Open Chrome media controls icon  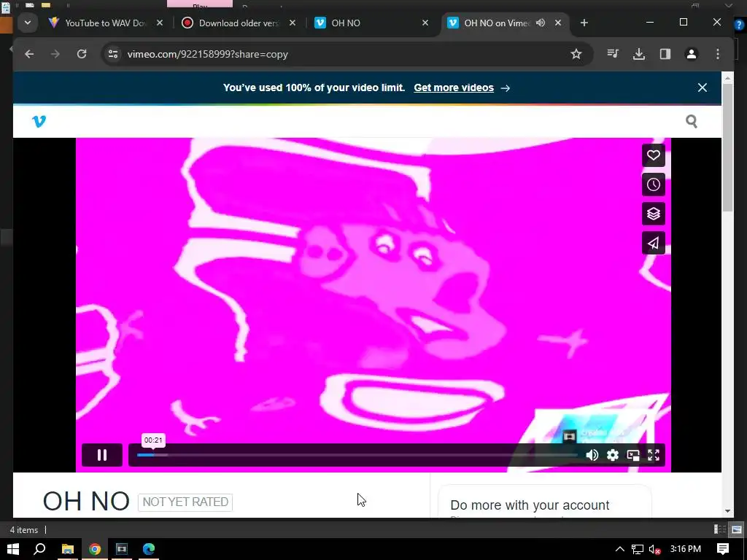pyautogui.click(x=613, y=54)
